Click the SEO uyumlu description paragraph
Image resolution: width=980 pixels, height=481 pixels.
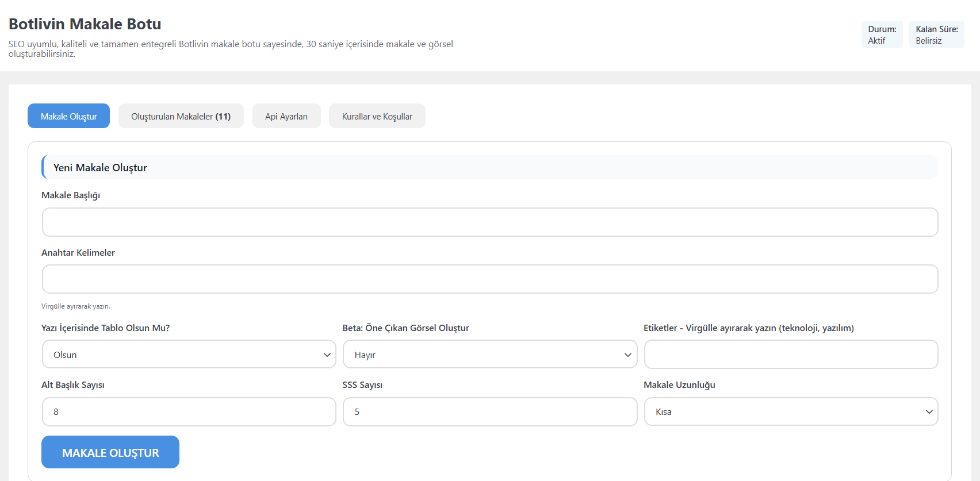[x=231, y=49]
